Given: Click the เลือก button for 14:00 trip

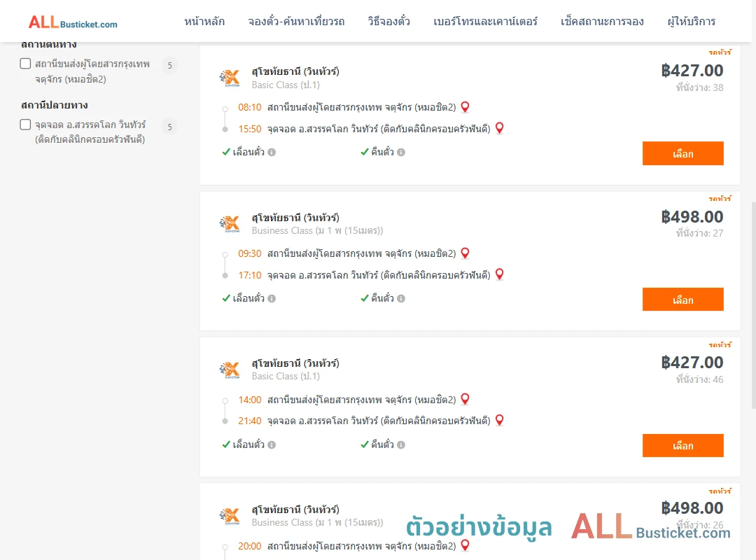Looking at the screenshot, I should (682, 446).
